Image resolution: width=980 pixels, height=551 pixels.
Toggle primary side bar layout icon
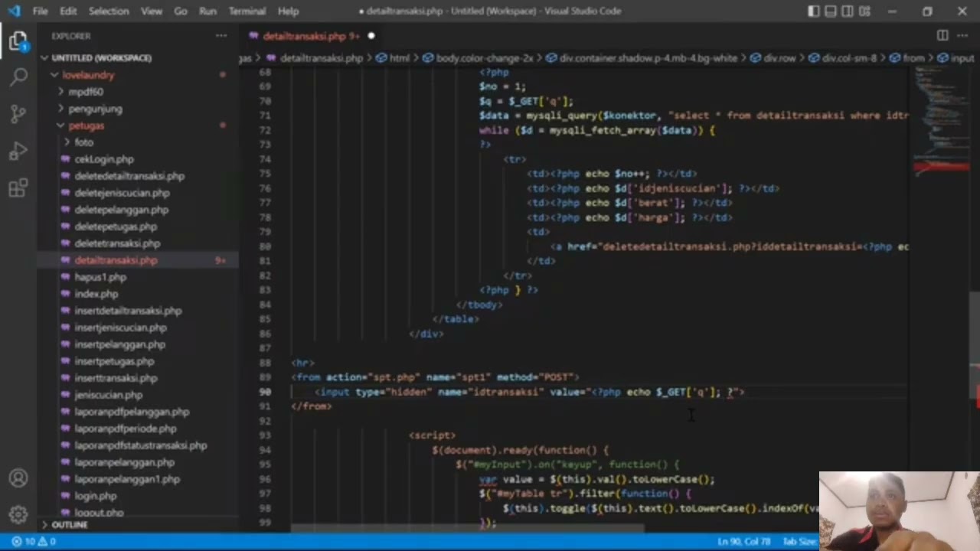pos(814,11)
